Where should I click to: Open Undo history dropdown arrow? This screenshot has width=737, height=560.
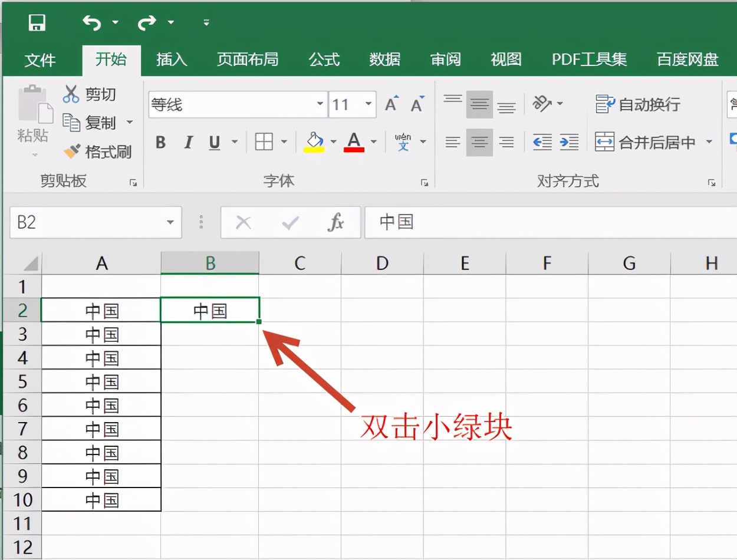click(x=115, y=22)
